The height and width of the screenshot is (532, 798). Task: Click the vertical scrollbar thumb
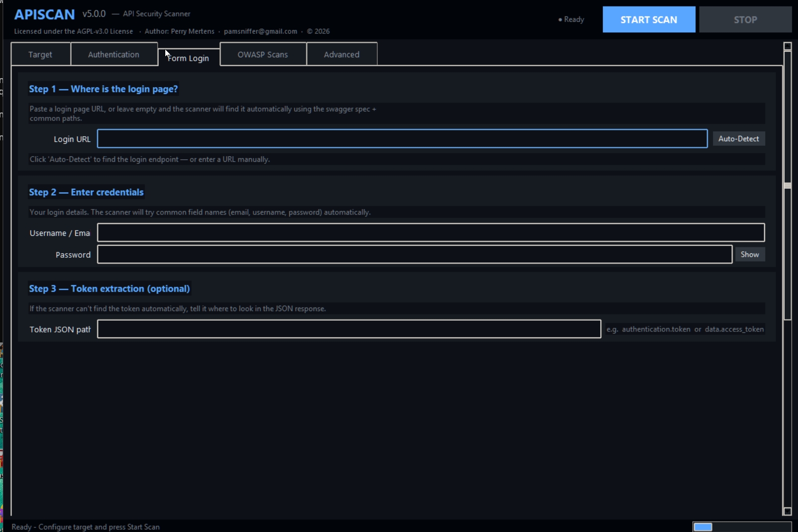click(x=788, y=186)
